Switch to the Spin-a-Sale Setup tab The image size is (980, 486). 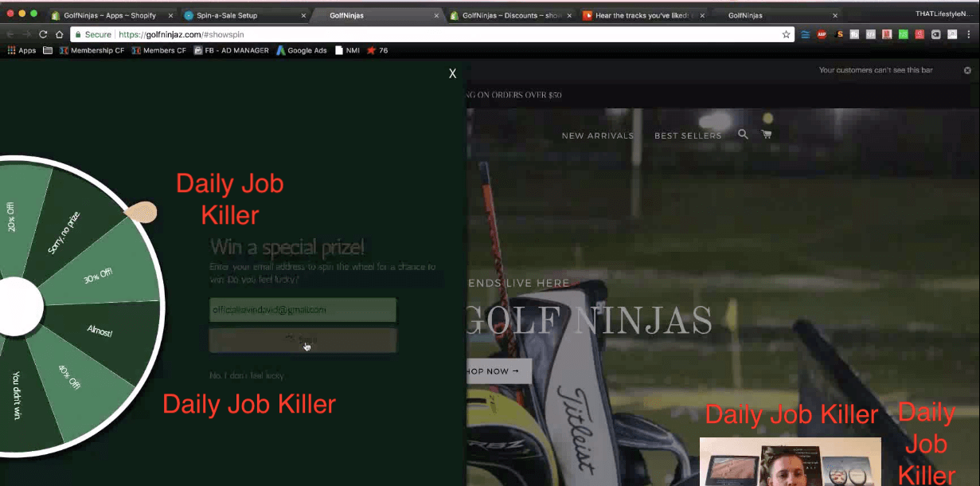click(243, 15)
